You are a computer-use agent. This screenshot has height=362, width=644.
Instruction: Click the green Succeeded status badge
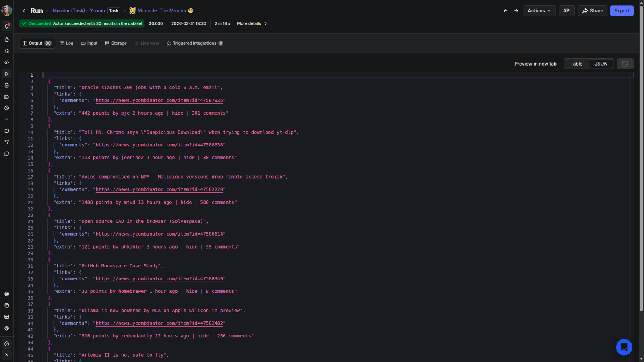[x=82, y=23]
